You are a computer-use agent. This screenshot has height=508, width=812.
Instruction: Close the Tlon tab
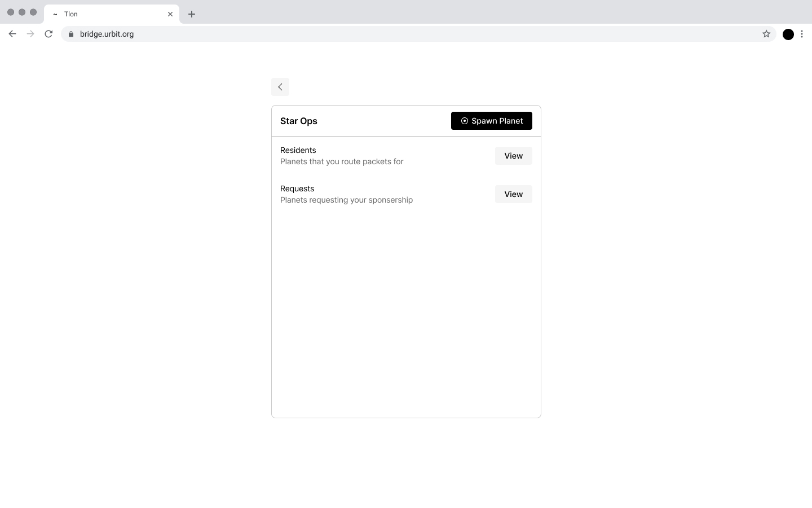coord(171,14)
